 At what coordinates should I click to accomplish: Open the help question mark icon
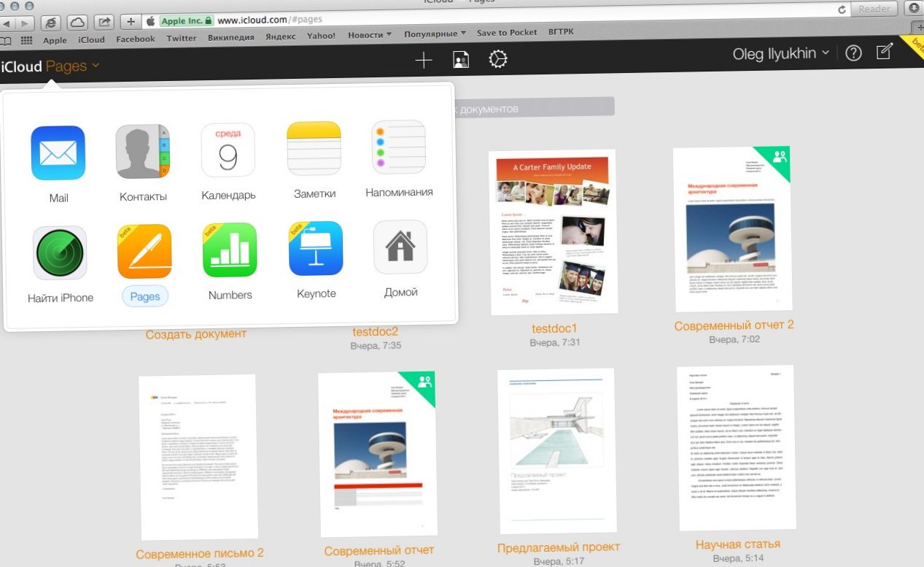853,53
